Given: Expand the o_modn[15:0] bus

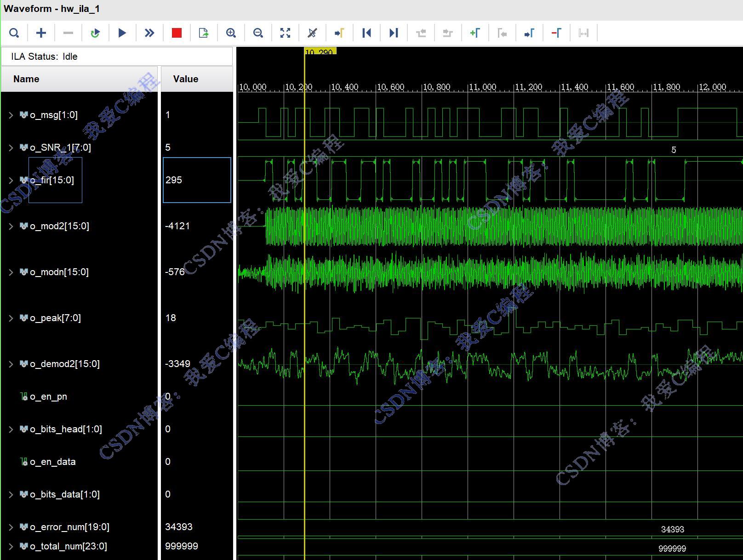Looking at the screenshot, I should click(11, 272).
